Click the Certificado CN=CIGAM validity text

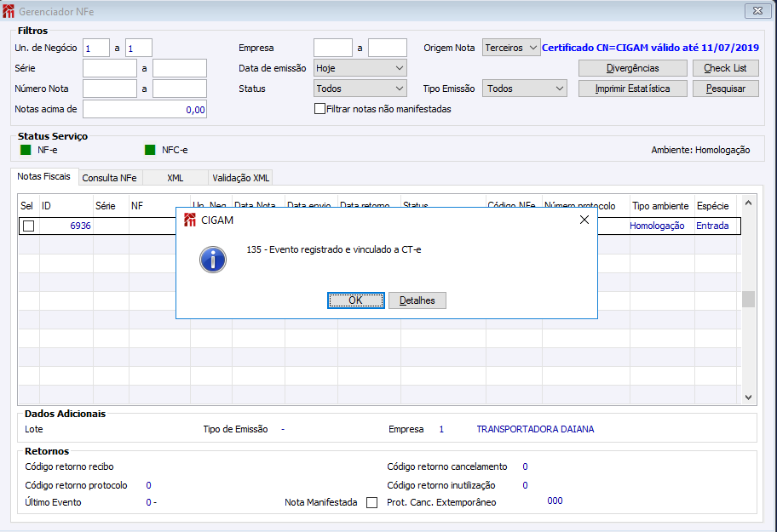pos(650,48)
